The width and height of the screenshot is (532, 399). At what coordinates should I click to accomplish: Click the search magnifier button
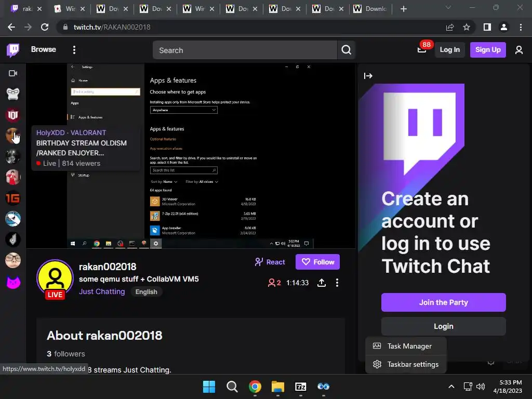(346, 50)
